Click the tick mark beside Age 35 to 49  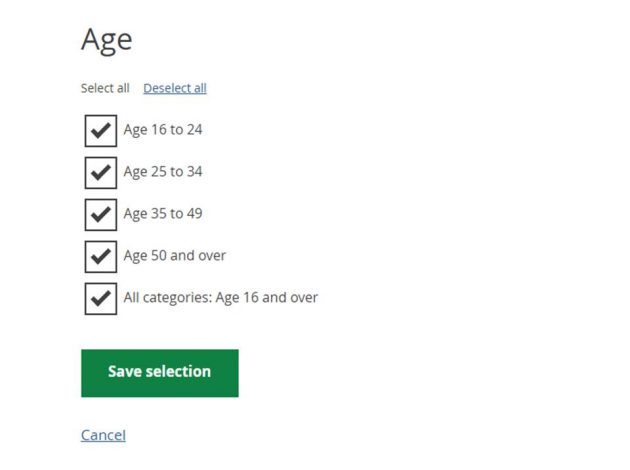[x=101, y=214]
